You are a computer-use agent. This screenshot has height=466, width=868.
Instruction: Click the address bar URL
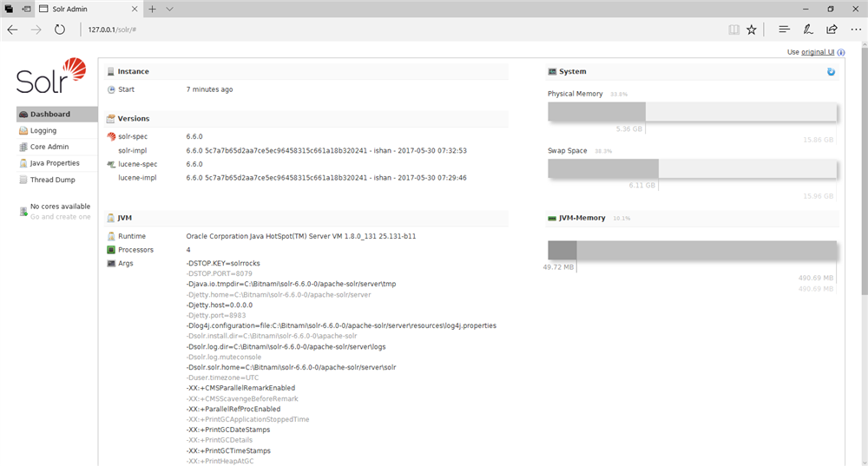[112, 30]
